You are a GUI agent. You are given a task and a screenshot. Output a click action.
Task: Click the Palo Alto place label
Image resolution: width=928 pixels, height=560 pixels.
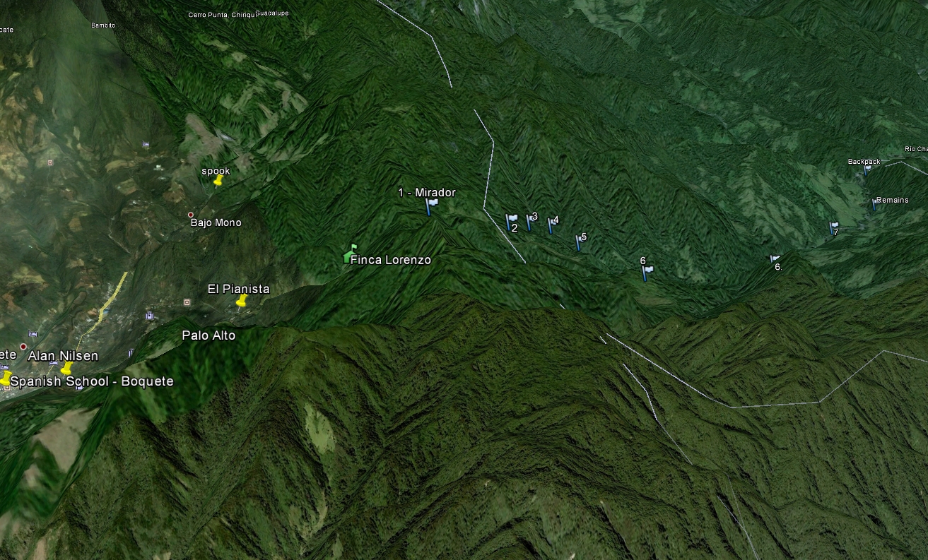coord(208,335)
